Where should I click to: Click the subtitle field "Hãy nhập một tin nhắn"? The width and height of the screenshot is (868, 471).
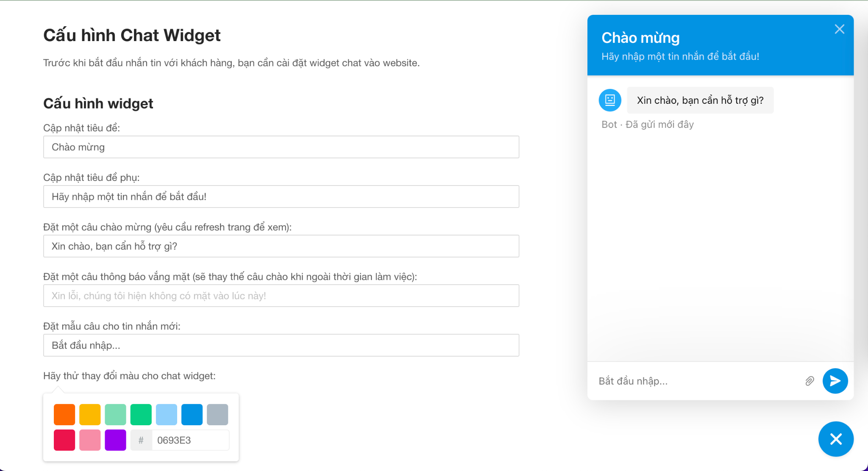[281, 197]
